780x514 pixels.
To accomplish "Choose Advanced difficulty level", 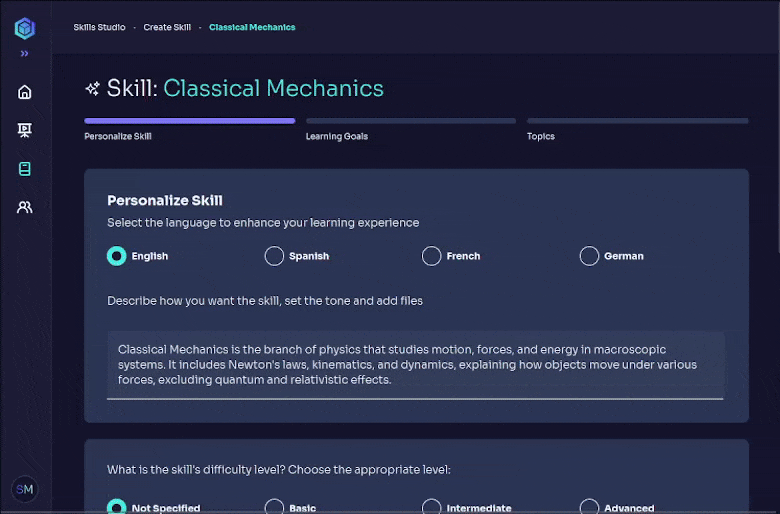I will click(589, 507).
